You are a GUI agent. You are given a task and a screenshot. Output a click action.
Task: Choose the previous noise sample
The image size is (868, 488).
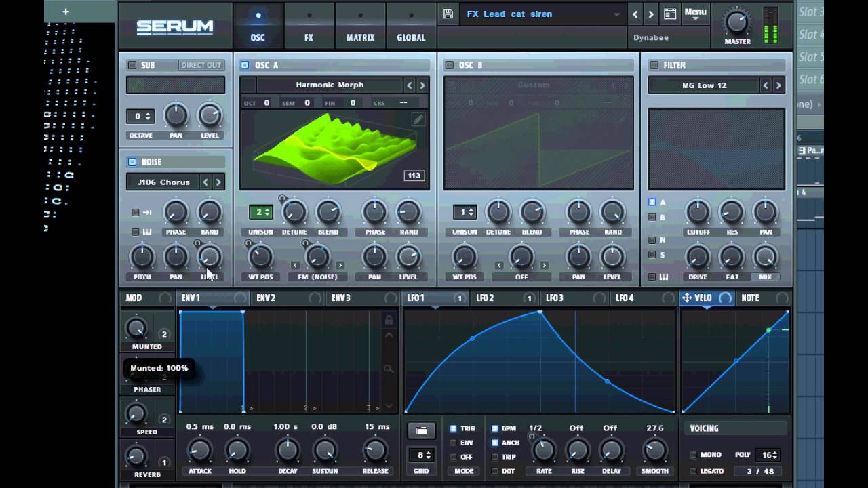point(205,182)
